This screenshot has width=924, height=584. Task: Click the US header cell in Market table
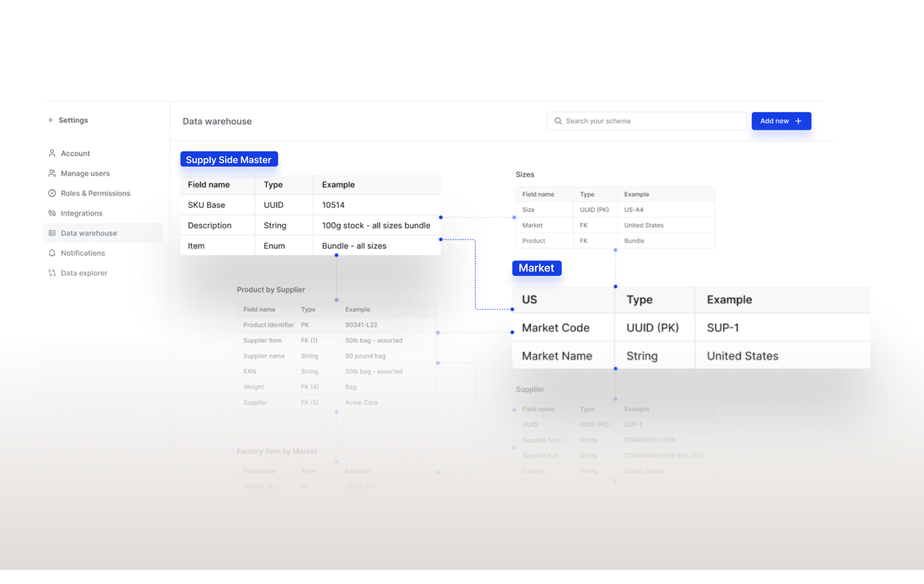pos(563,300)
